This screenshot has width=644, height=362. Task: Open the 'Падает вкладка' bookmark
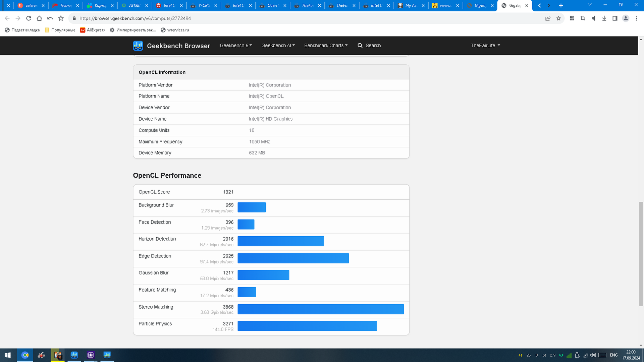(22, 30)
